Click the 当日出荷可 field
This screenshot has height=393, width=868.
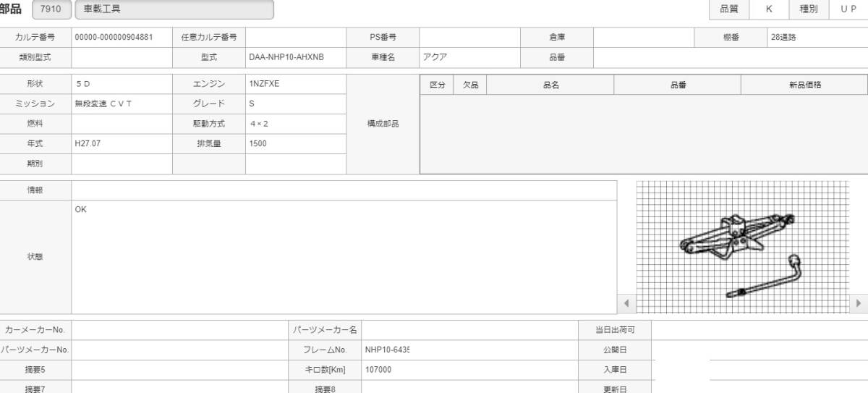(x=759, y=329)
